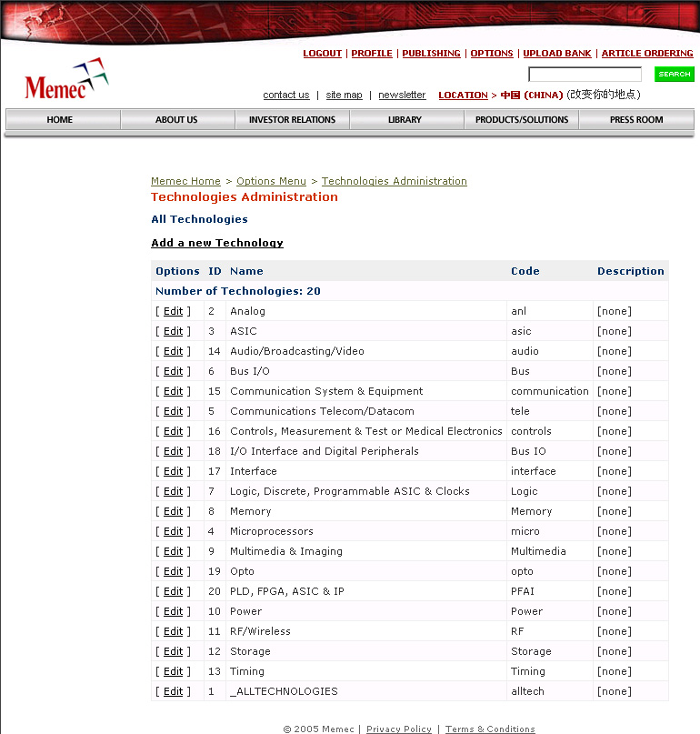The width and height of the screenshot is (700, 734).
Task: Click Memec Home breadcrumb
Action: coord(185,181)
